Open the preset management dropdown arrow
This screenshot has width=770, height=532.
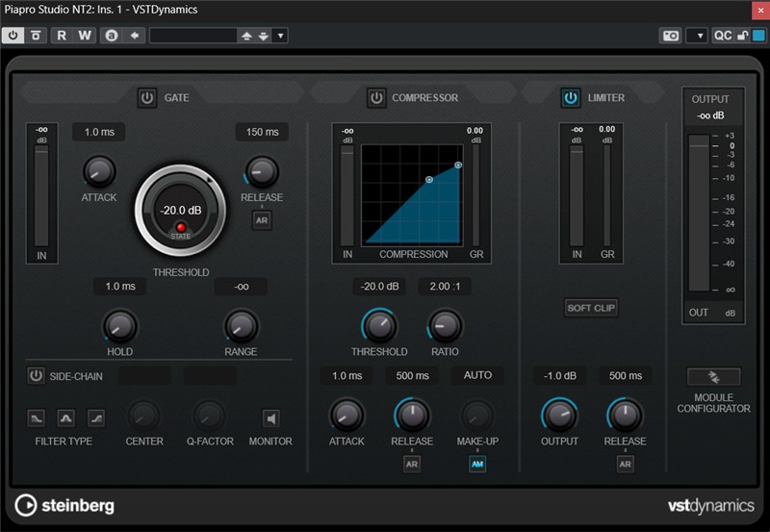pyautogui.click(x=280, y=36)
